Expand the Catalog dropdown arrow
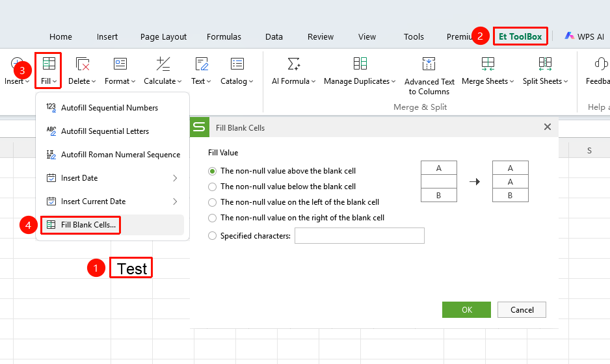The width and height of the screenshot is (610, 364). pos(251,81)
